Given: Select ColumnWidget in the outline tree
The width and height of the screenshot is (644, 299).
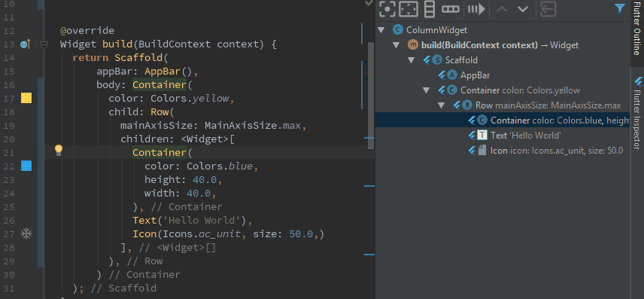Looking at the screenshot, I should coord(436,30).
